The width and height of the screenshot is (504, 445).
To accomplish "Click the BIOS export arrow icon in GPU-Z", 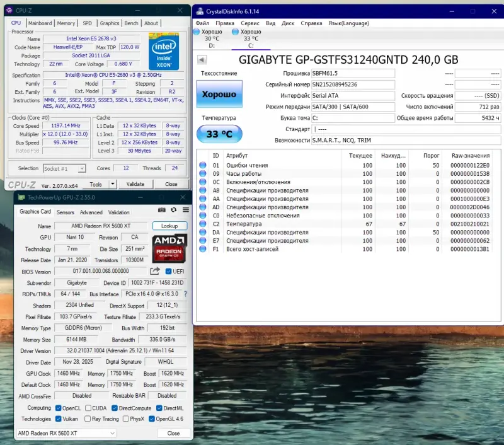I will pyautogui.click(x=155, y=270).
